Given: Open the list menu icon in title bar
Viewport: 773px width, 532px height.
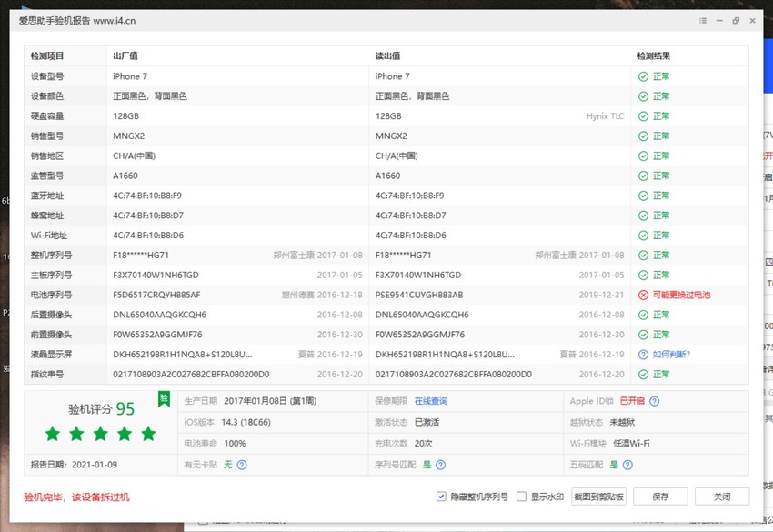Looking at the screenshot, I should (702, 21).
